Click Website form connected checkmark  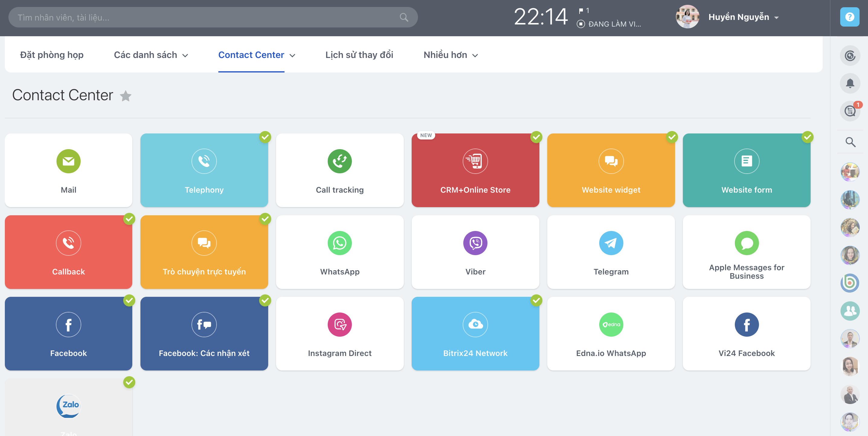[807, 137]
